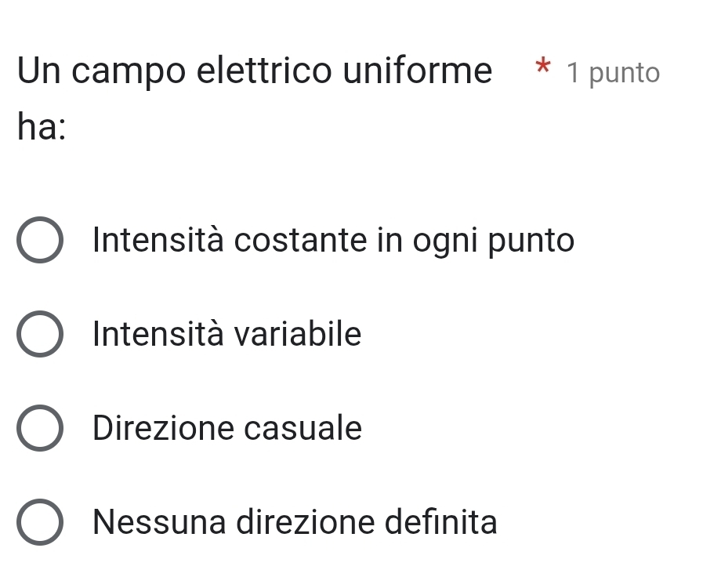Click the 'Intensità variabile' answer text
The height and width of the screenshot is (588, 703).
coord(227,335)
